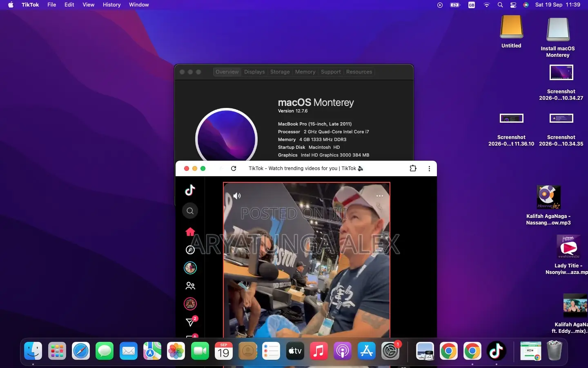Switch to the Displays tab
The image size is (588, 368).
coord(254,72)
